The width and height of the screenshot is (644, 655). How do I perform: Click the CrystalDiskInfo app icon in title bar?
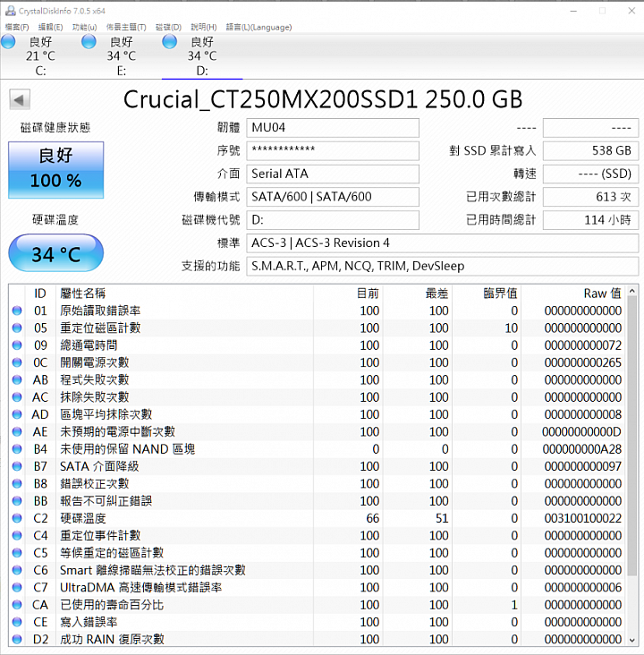11,11
